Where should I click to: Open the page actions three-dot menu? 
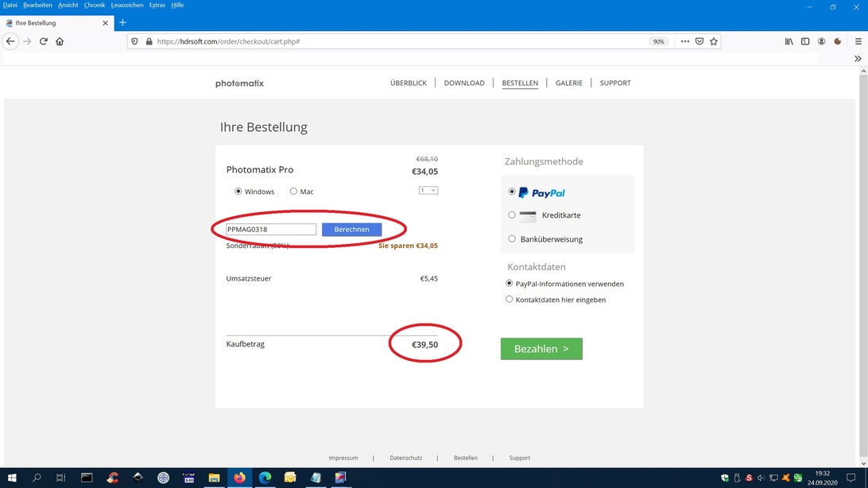point(684,41)
